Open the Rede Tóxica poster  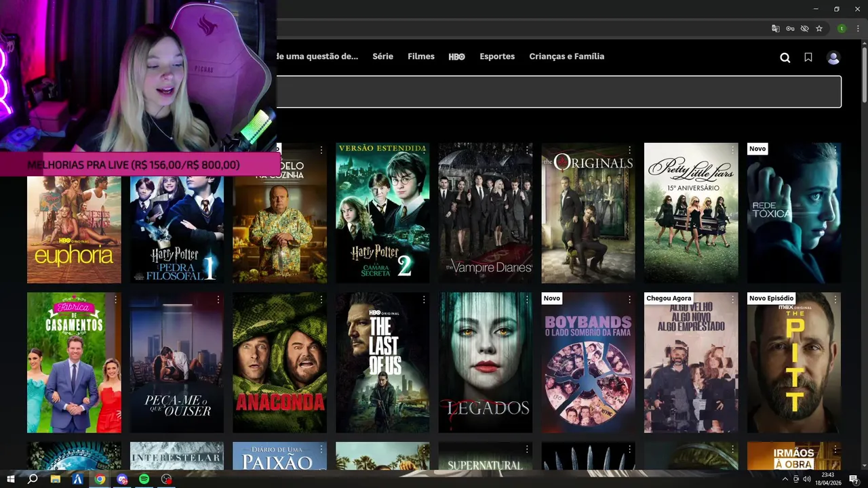(794, 213)
